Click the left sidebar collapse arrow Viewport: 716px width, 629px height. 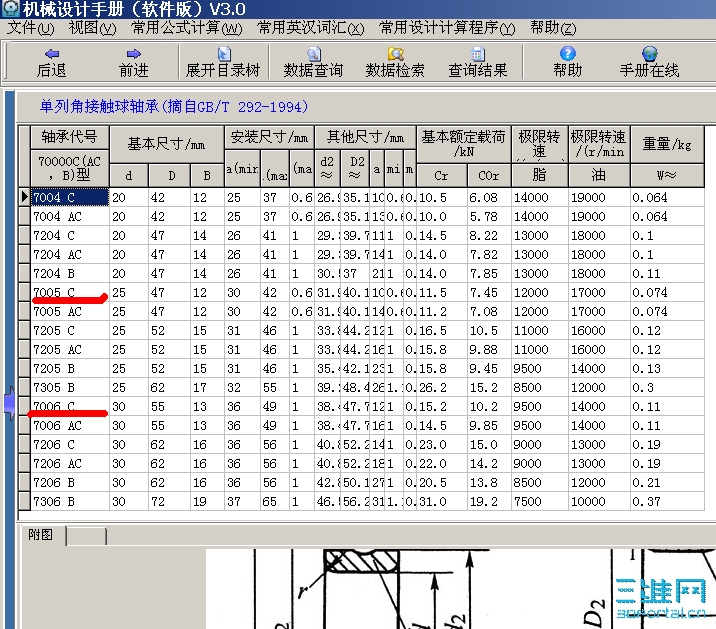point(9,403)
